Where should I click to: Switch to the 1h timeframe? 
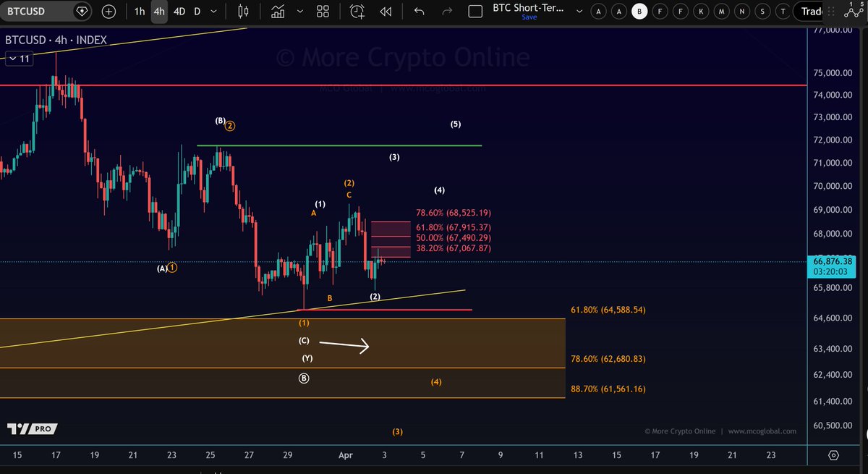tap(140, 12)
